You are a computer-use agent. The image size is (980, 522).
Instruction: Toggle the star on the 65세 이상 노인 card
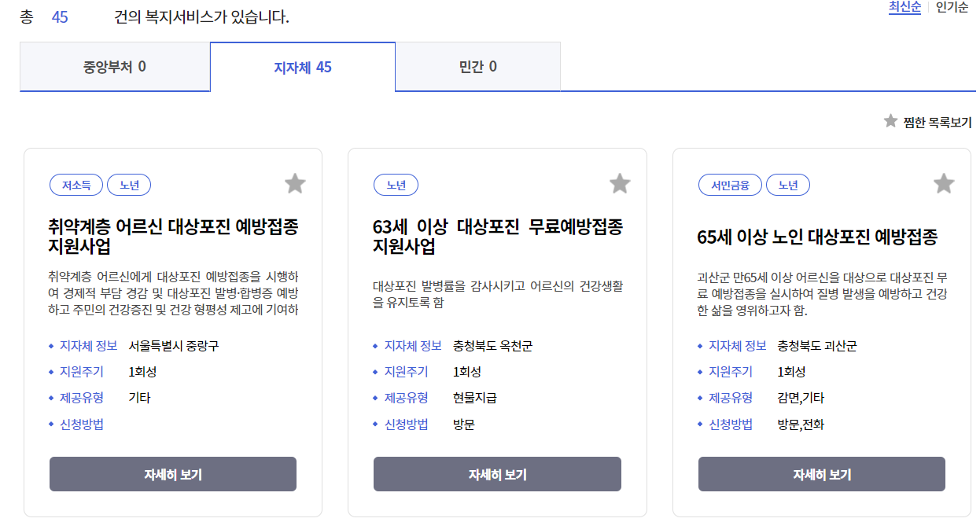943,183
